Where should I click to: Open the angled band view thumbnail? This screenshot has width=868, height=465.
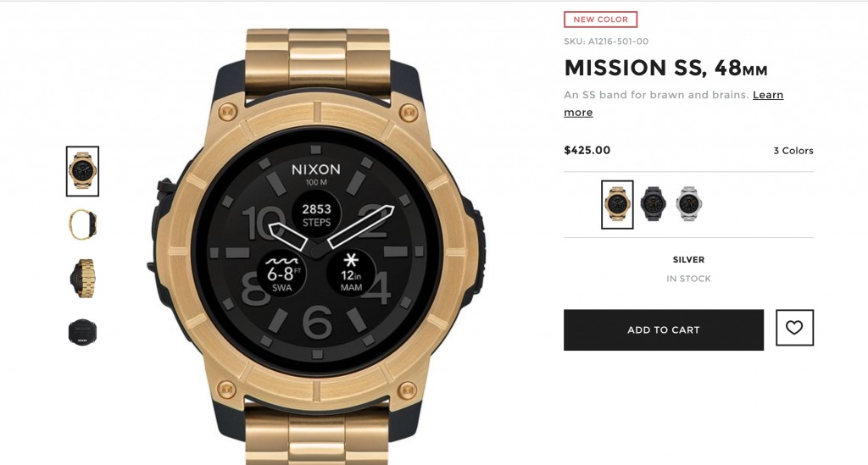82,279
